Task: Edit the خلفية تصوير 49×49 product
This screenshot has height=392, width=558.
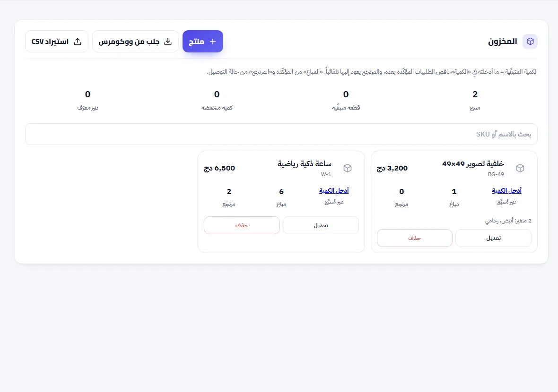Action: point(493,238)
